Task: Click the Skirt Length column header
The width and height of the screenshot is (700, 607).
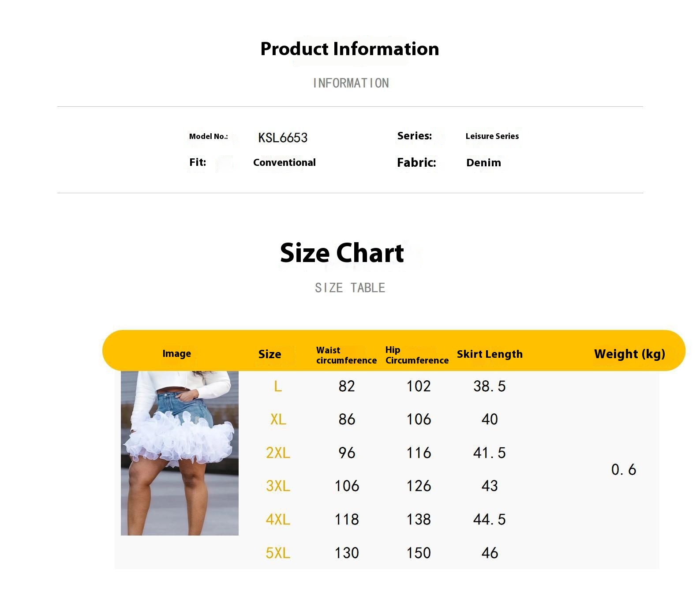Action: coord(490,354)
